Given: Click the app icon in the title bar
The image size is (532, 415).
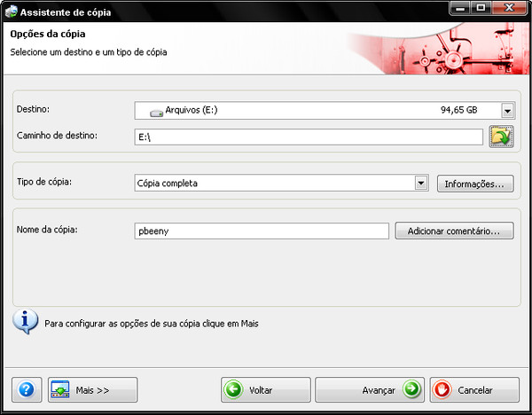Looking at the screenshot, I should (x=11, y=12).
